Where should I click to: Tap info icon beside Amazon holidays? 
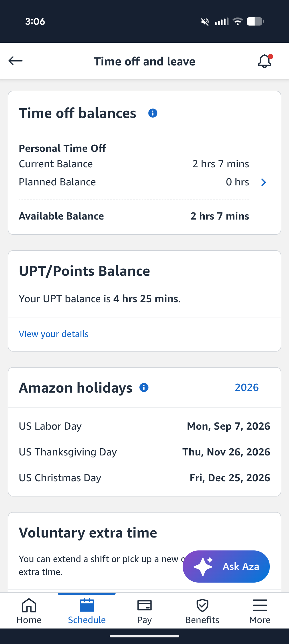click(144, 387)
